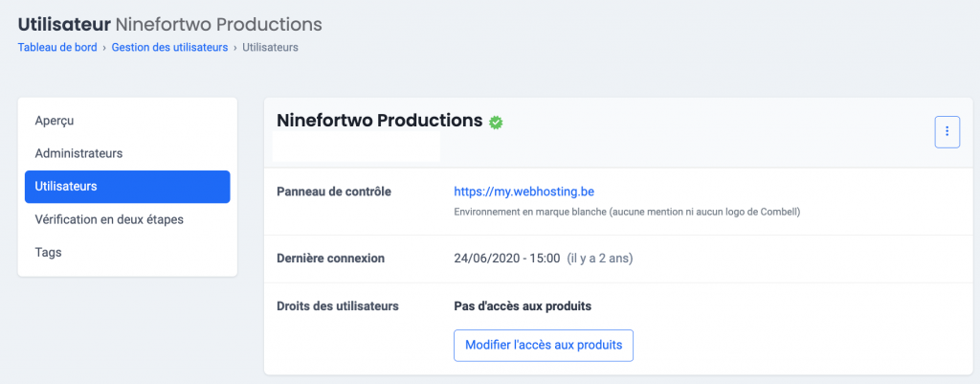Click the marque blanche description text
The width and height of the screenshot is (980, 384).
pyautogui.click(x=626, y=212)
